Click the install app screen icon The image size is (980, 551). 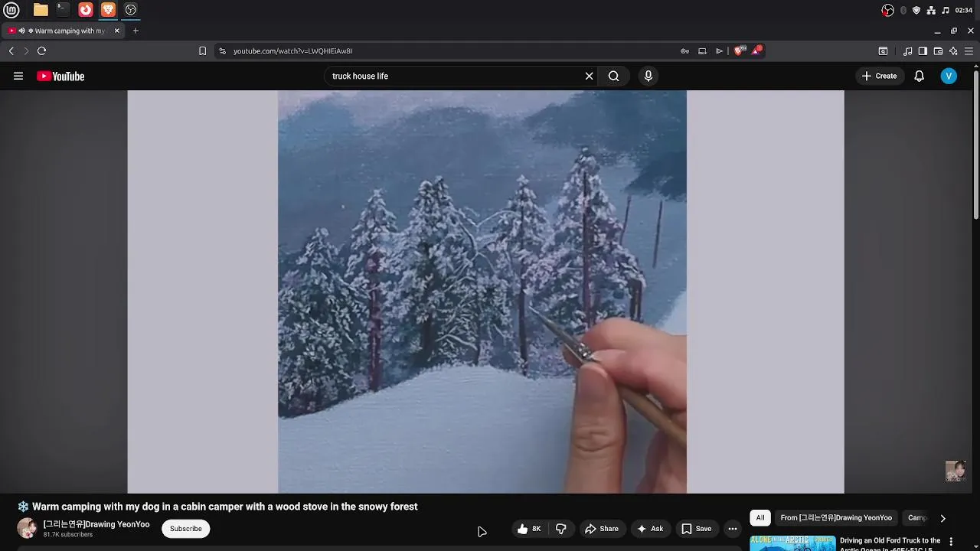pyautogui.click(x=702, y=51)
